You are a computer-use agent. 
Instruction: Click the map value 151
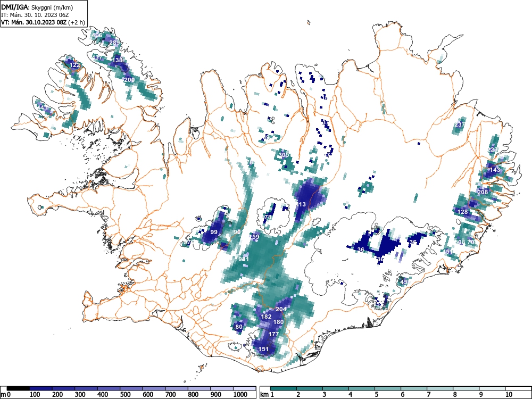(x=264, y=349)
